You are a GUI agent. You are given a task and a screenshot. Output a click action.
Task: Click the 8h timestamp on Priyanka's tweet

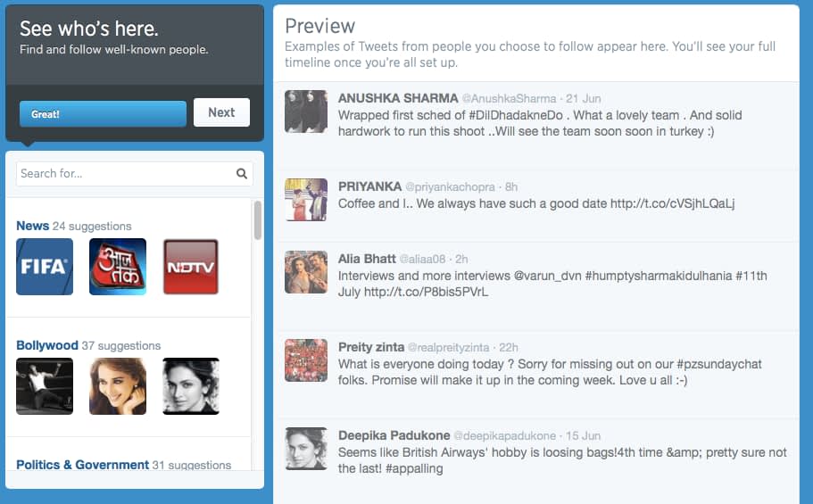tap(511, 186)
